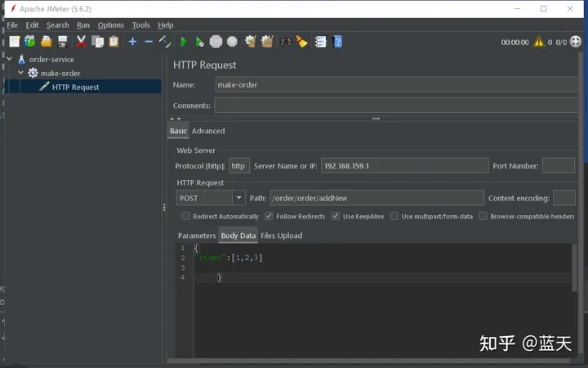Click the three-dot divider handle above tabs
588x368 pixels.
point(376,119)
